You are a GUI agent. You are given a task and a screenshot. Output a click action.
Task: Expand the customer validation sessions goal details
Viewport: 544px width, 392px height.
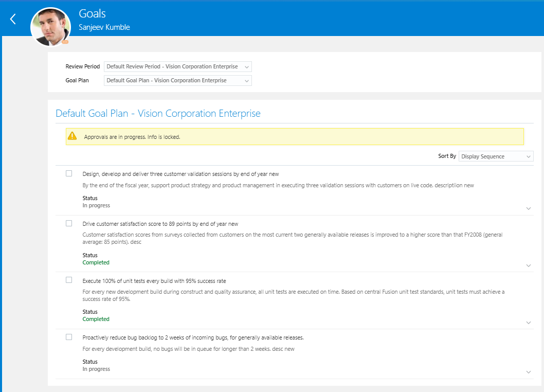tap(529, 208)
